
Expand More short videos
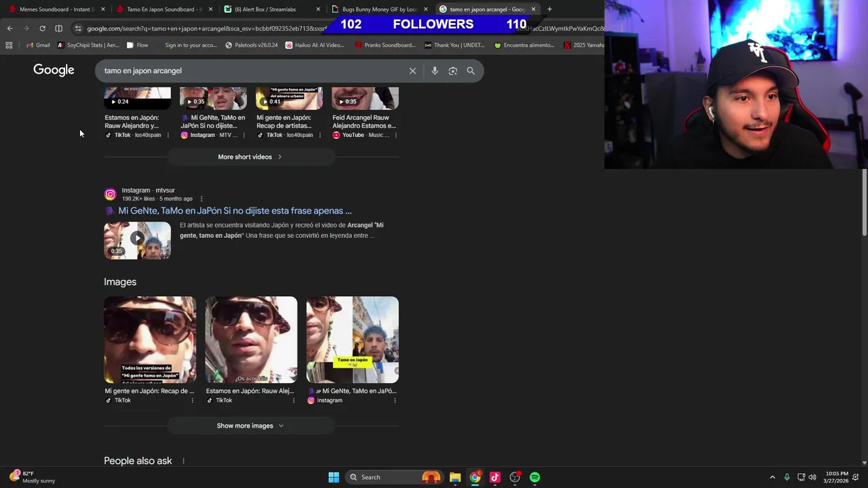pos(250,157)
